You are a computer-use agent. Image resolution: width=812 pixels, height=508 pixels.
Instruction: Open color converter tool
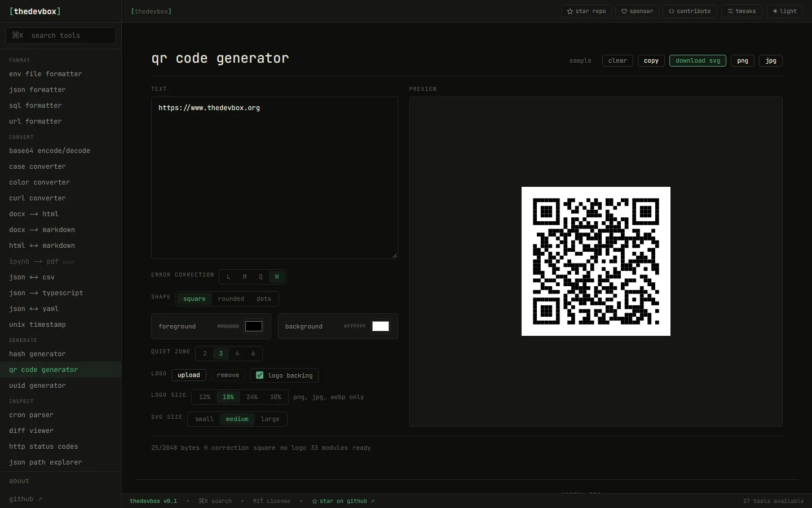click(60, 182)
